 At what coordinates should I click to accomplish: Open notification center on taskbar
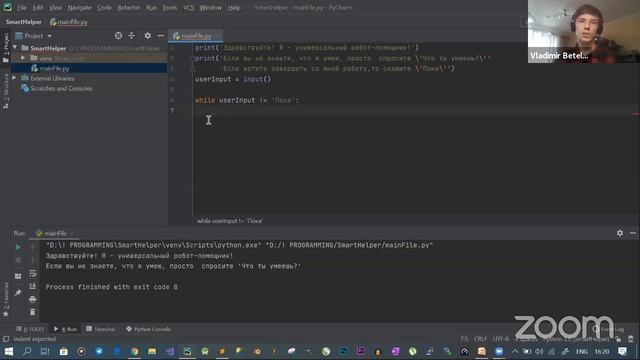(x=622, y=351)
